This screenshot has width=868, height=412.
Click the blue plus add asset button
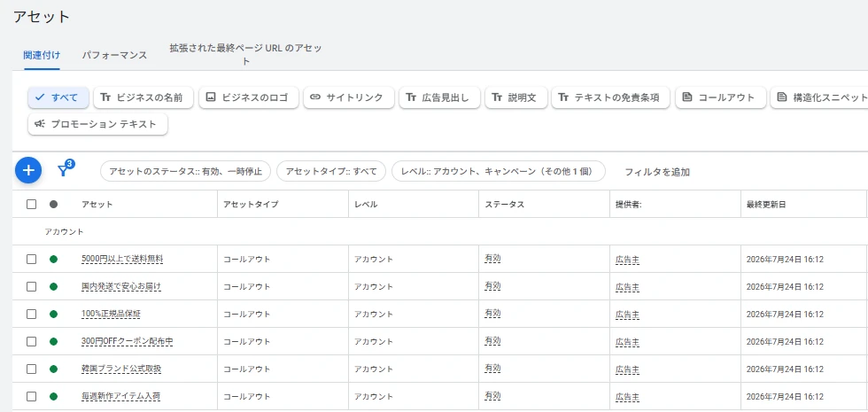click(28, 170)
